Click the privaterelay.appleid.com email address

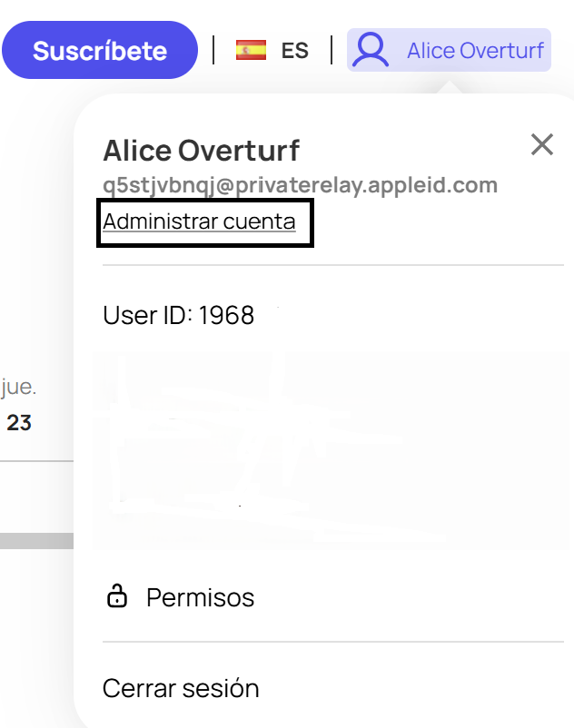click(x=300, y=186)
